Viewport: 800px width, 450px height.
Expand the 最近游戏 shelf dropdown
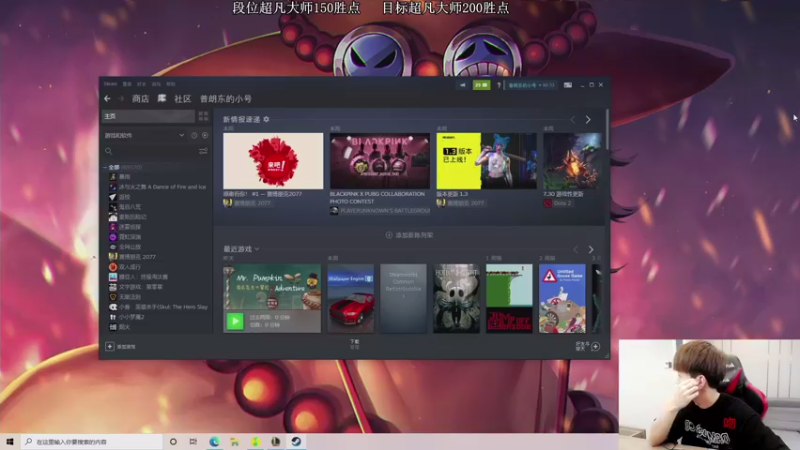257,249
